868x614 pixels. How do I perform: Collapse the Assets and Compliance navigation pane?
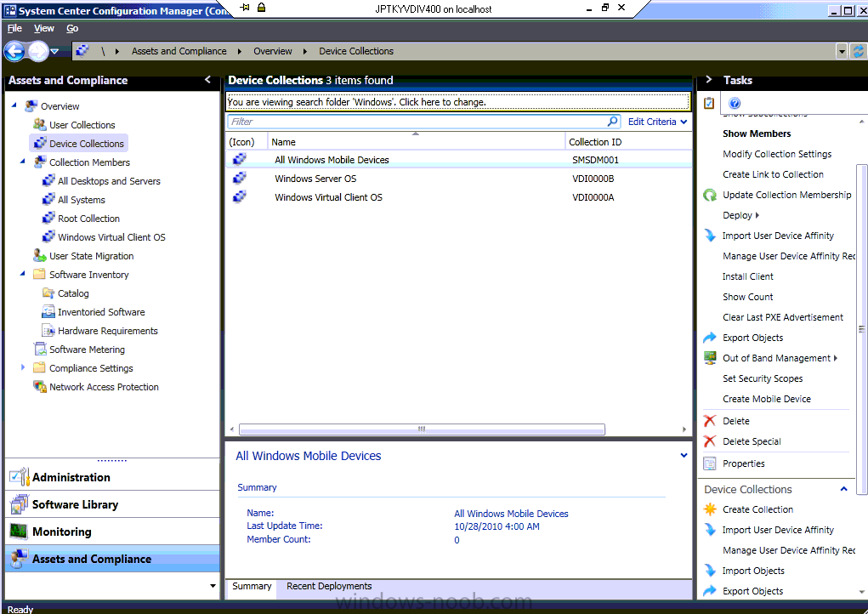207,80
